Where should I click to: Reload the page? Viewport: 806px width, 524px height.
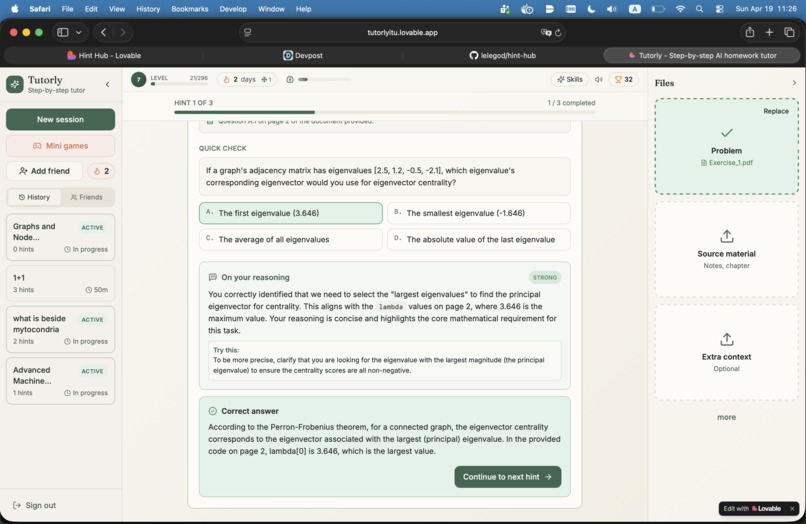(558, 32)
